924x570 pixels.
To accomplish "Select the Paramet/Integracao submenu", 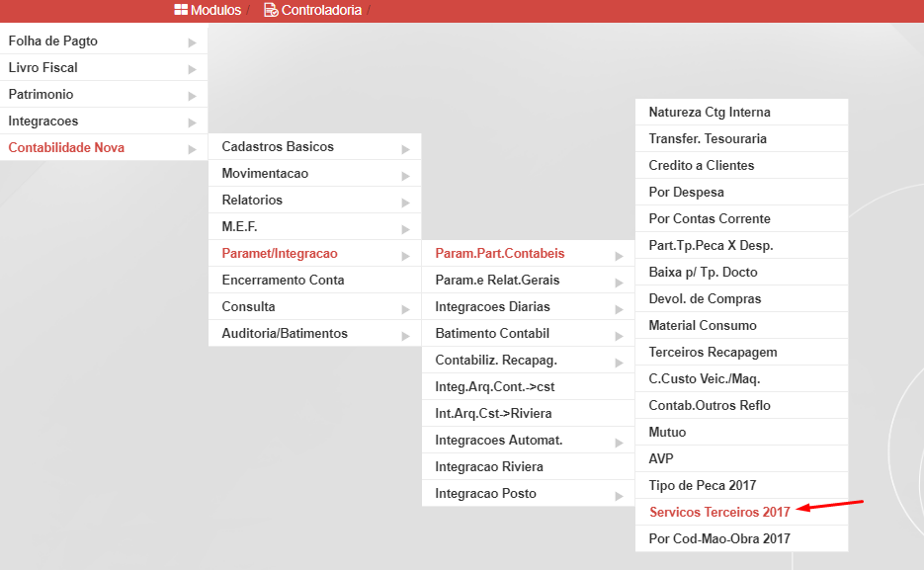I will (x=314, y=253).
